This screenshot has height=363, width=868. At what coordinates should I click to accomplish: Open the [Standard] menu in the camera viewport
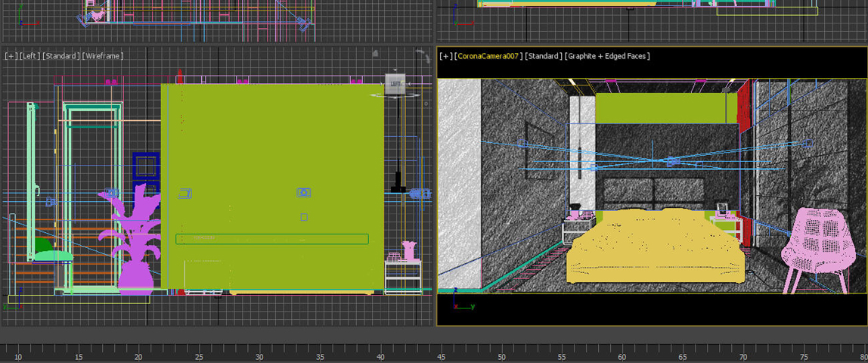(543, 56)
